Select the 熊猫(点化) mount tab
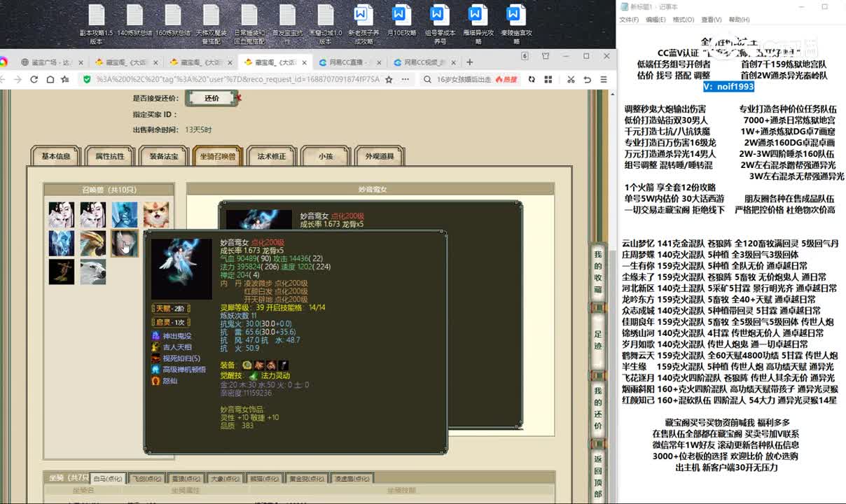The height and width of the screenshot is (504, 846). [x=265, y=479]
